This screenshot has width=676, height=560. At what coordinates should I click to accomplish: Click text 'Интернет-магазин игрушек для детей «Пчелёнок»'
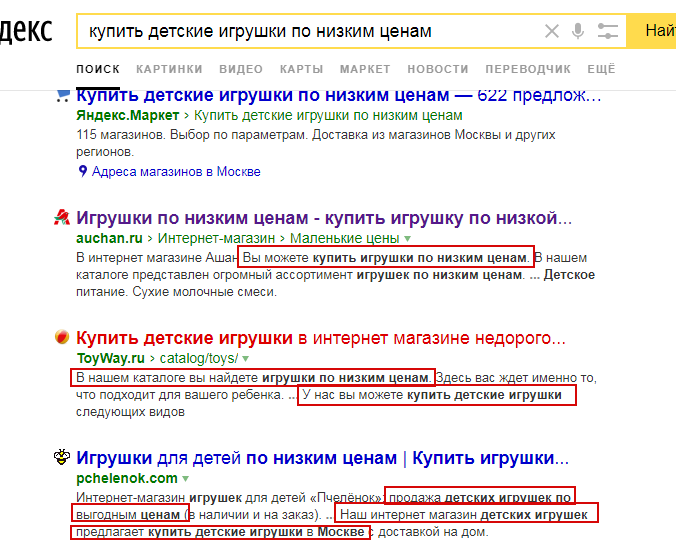[x=228, y=497]
